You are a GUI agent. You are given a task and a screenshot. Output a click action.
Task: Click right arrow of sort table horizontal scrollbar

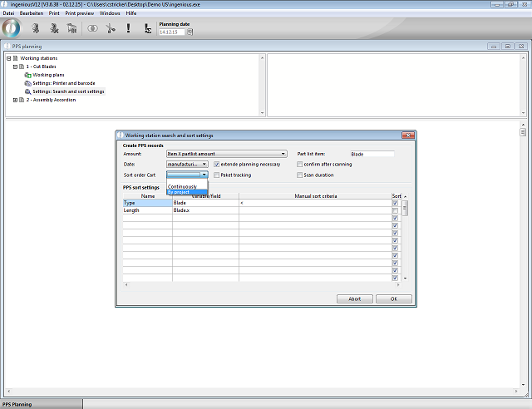pyautogui.click(x=398, y=285)
